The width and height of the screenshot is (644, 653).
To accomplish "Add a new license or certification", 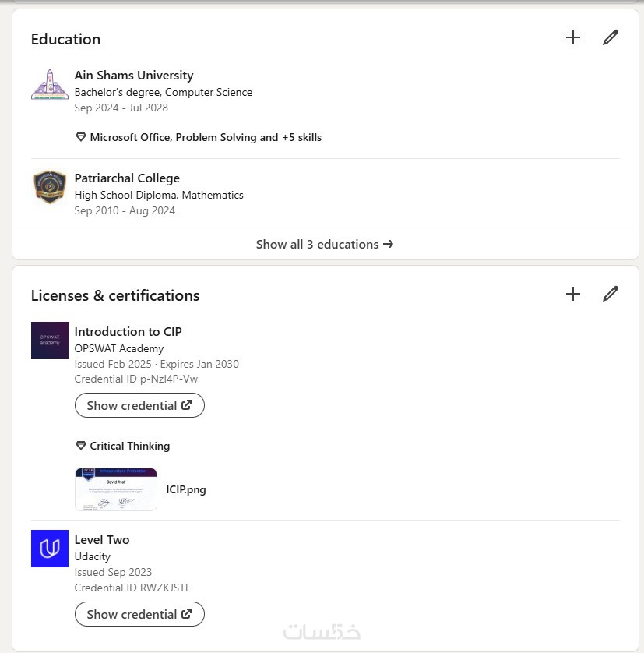I will (x=573, y=294).
